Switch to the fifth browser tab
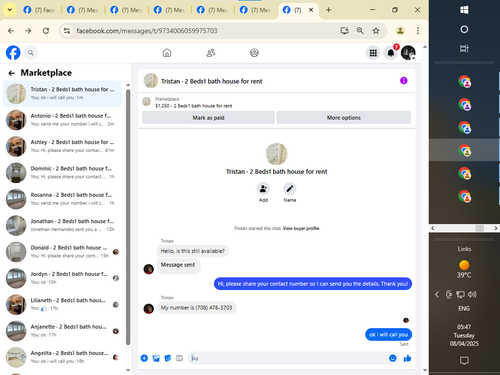This screenshot has height=375, width=500. click(x=212, y=10)
